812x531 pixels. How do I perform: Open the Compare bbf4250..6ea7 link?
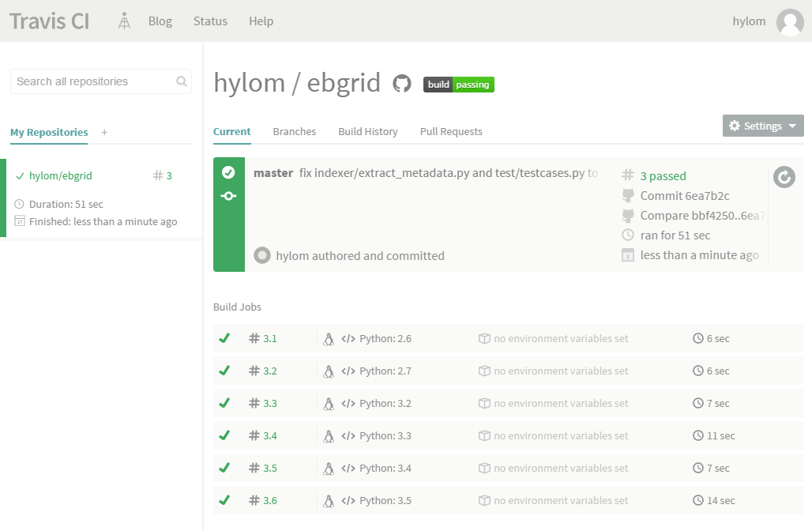pos(702,216)
